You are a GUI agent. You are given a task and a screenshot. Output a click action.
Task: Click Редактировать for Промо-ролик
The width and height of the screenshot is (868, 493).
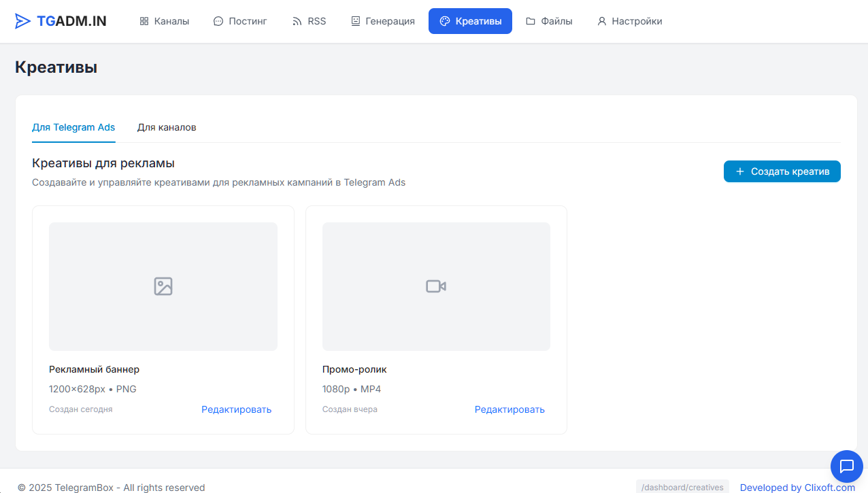pyautogui.click(x=510, y=409)
